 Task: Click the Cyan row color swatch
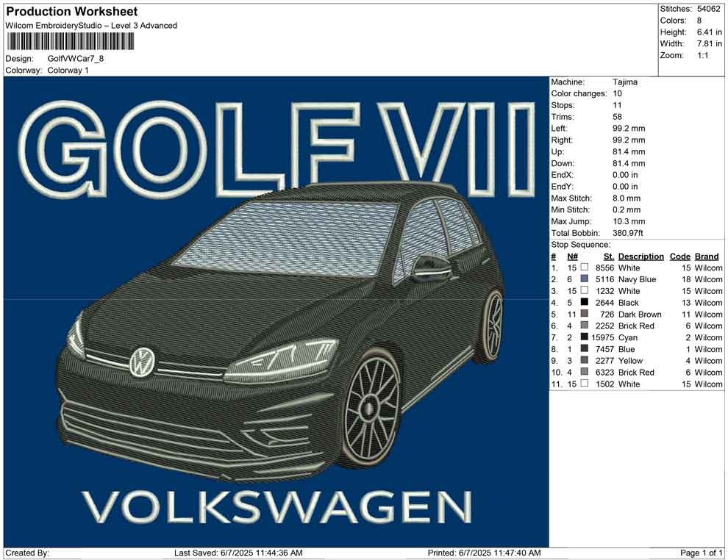(x=584, y=337)
